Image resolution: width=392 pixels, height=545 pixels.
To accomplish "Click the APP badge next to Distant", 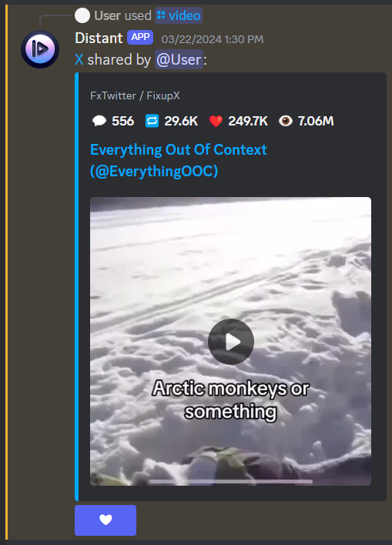I will (140, 37).
